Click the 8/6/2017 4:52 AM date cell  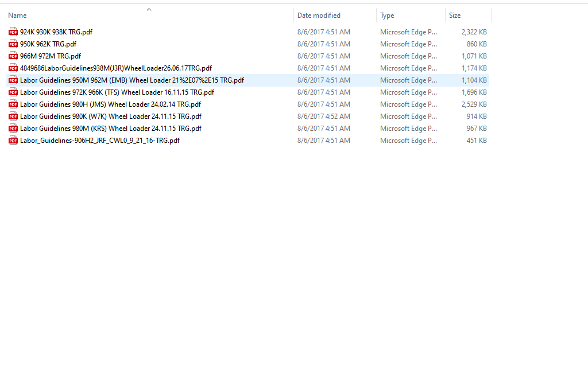coord(324,116)
